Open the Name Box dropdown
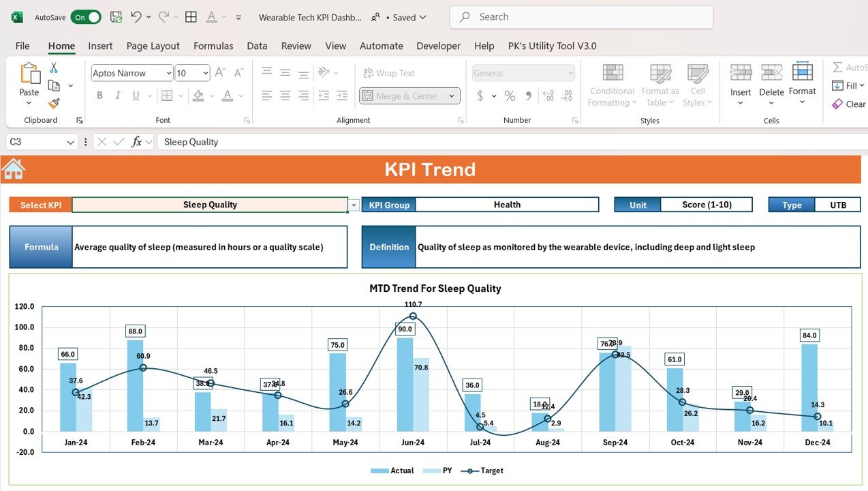The height and width of the screenshot is (491, 868). [x=71, y=142]
